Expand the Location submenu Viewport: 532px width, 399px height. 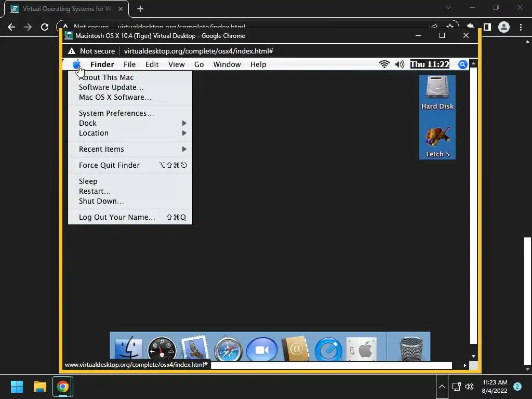(130, 133)
